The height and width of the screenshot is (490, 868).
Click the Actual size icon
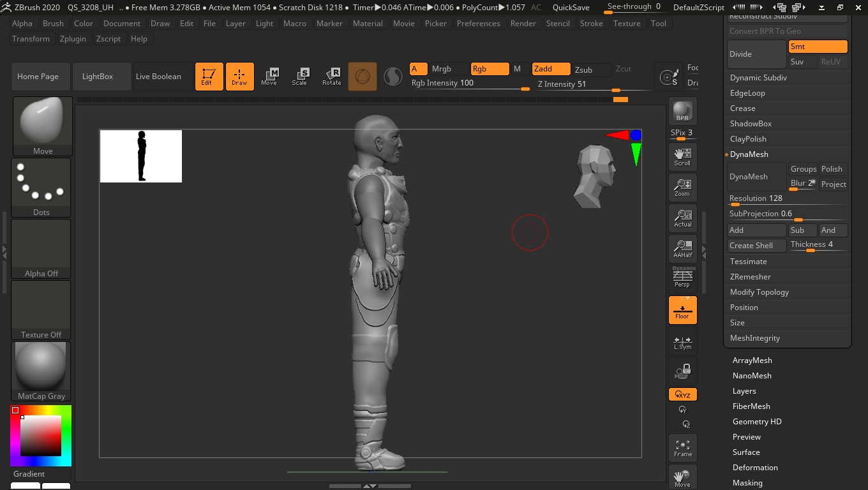pyautogui.click(x=682, y=218)
